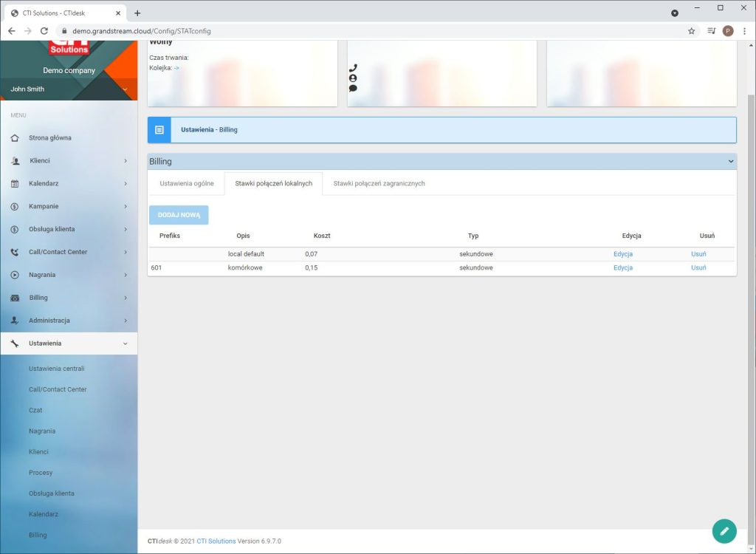Click the home icon beside Strona główna
This screenshot has height=554, width=756.
coord(15,138)
